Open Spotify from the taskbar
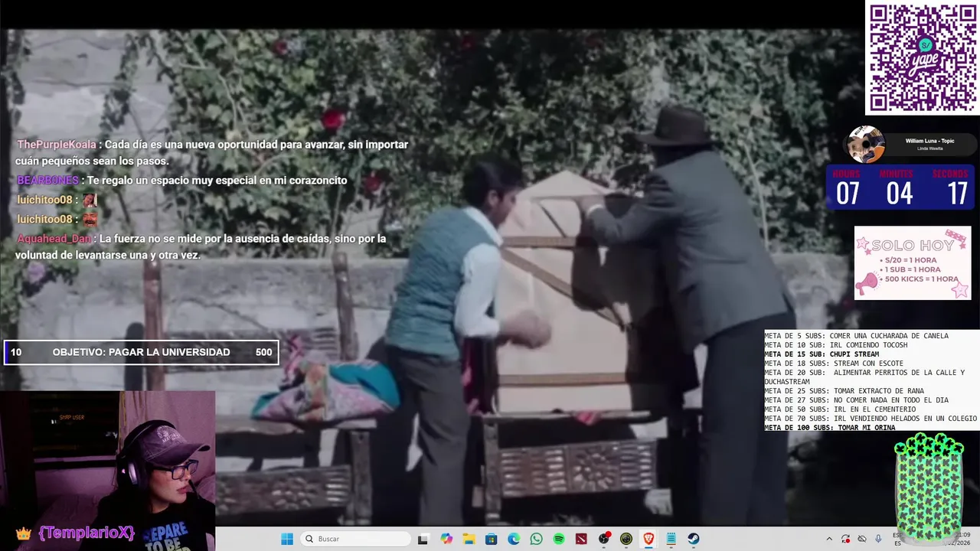This screenshot has height=551, width=980. click(559, 539)
